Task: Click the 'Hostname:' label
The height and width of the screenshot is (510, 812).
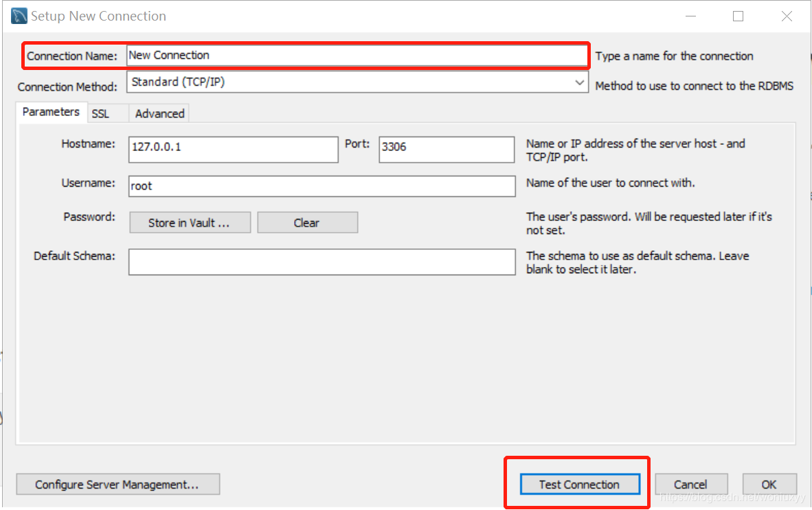Action: pyautogui.click(x=88, y=143)
